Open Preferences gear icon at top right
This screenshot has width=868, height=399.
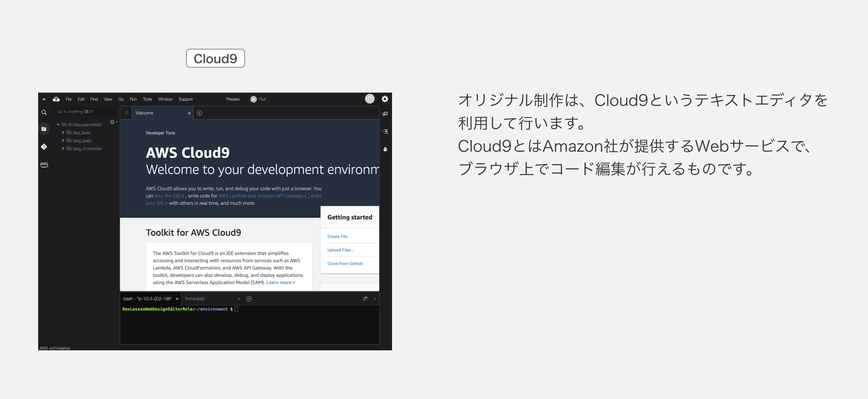pyautogui.click(x=385, y=99)
